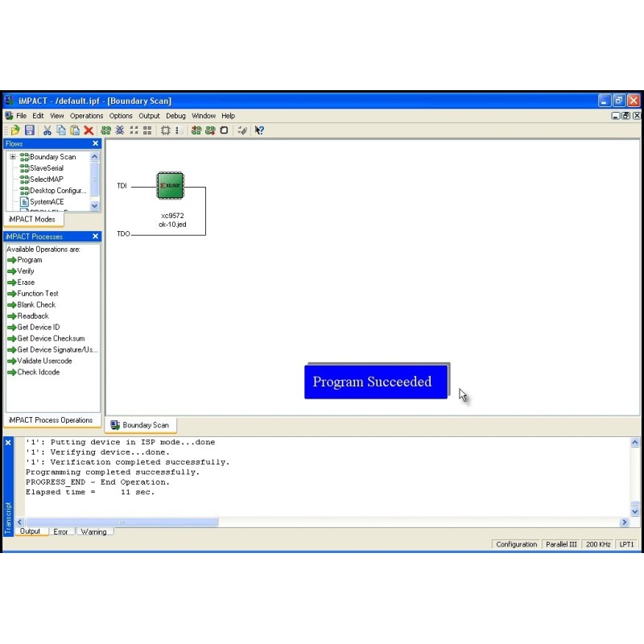Click the black rounded square toolbar icon
The image size is (644, 644).
(224, 130)
